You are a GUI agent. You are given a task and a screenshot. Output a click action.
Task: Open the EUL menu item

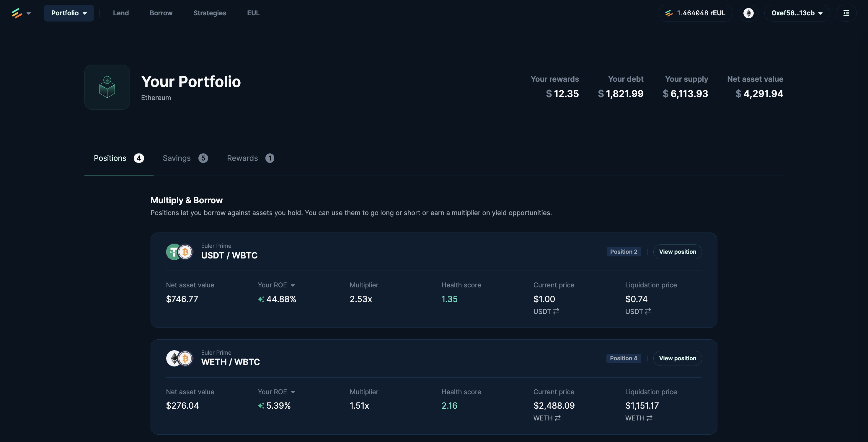[x=253, y=13]
